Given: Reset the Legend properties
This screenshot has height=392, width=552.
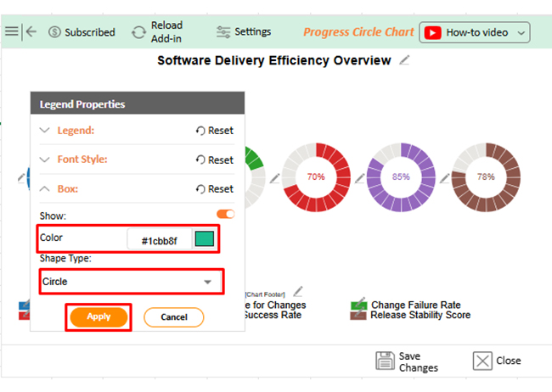Looking at the screenshot, I should pyautogui.click(x=214, y=131).
